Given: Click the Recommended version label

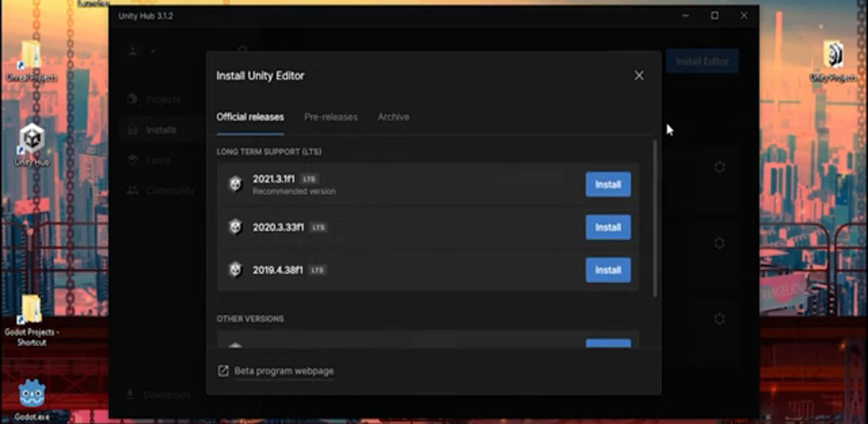Looking at the screenshot, I should pyautogui.click(x=294, y=192).
